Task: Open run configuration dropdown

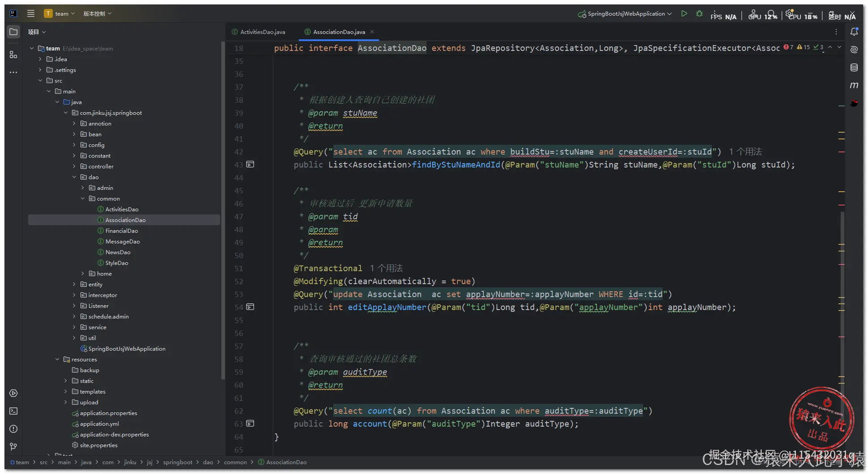Action: coord(625,14)
